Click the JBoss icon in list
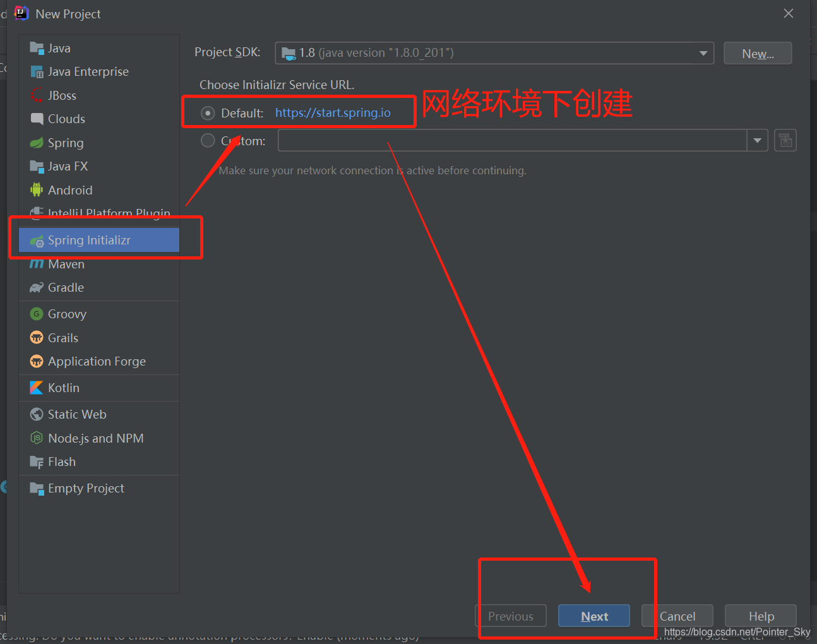Image resolution: width=817 pixels, height=644 pixels. (x=37, y=95)
